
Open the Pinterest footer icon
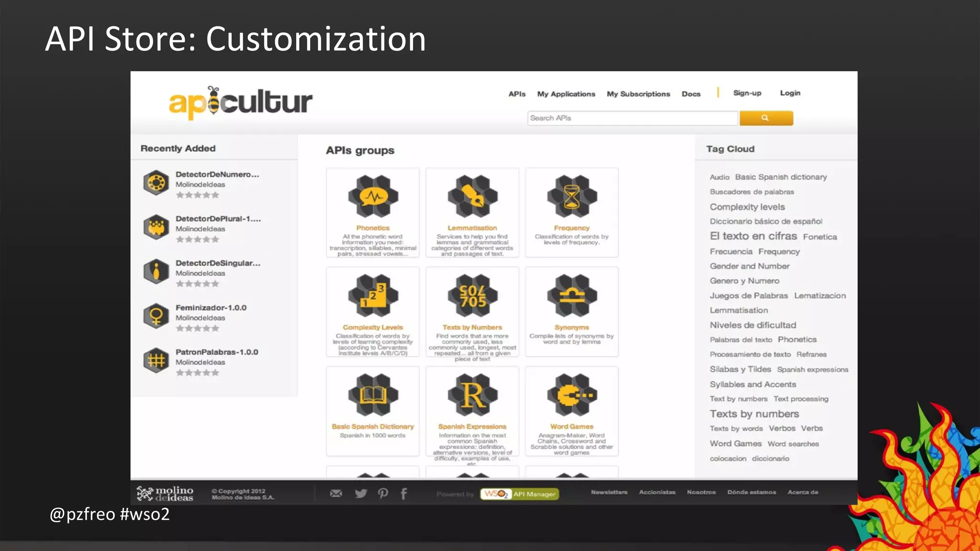point(383,494)
